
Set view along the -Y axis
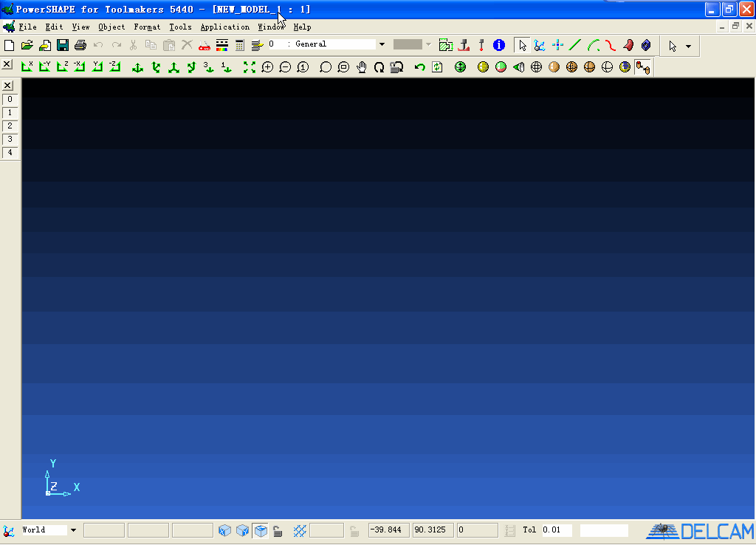[x=45, y=66]
